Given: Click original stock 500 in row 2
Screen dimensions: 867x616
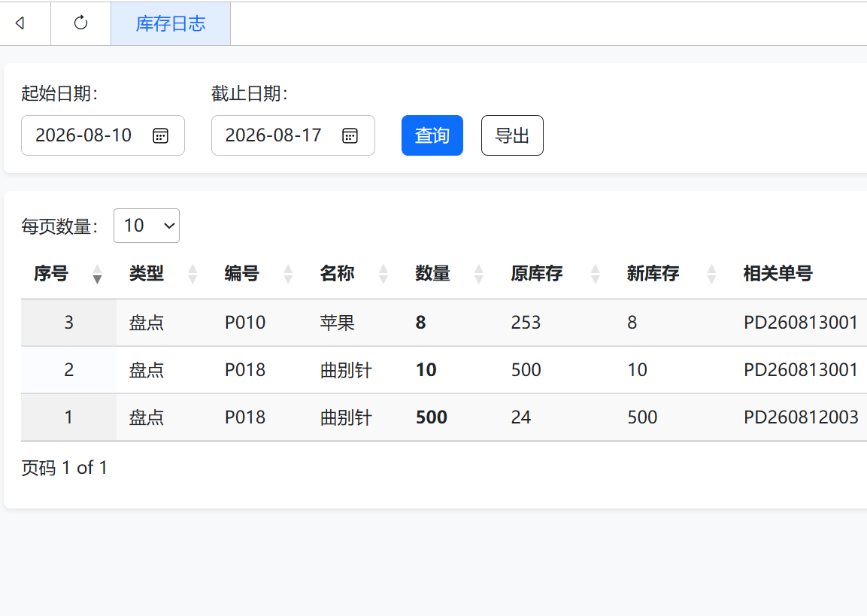Looking at the screenshot, I should (x=526, y=370).
